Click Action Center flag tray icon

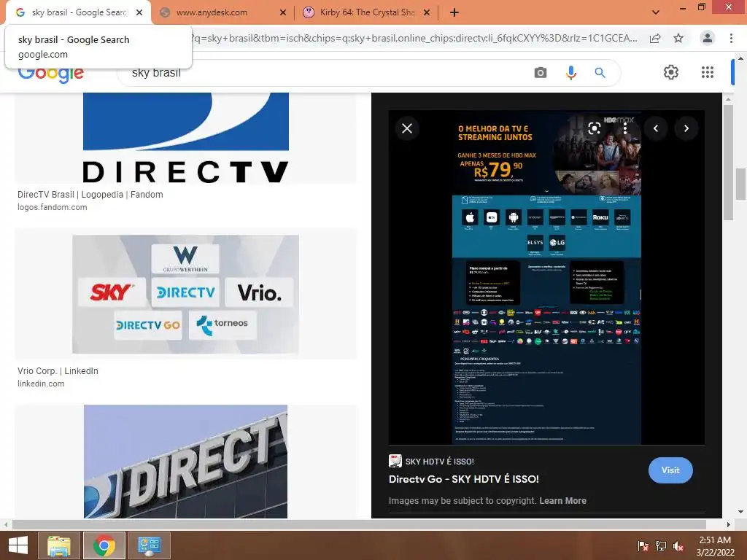pyautogui.click(x=643, y=546)
